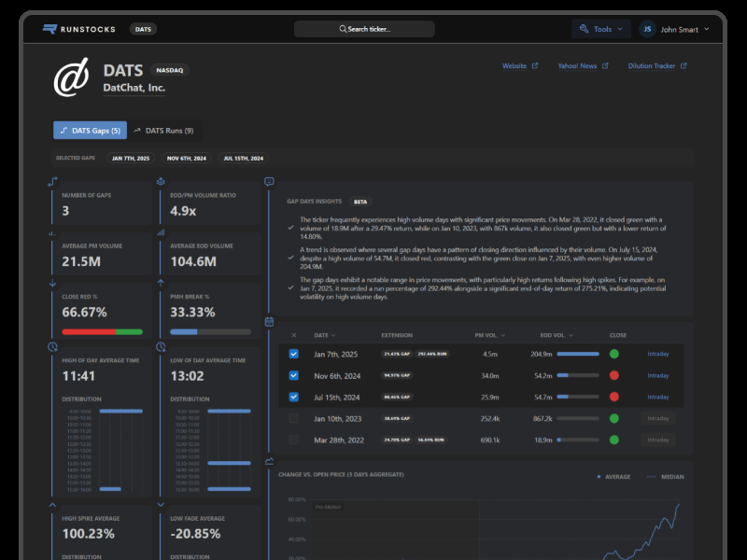Screen dimensions: 747x560
Task: Sort the table by EOD Vol. column
Action: (557, 335)
